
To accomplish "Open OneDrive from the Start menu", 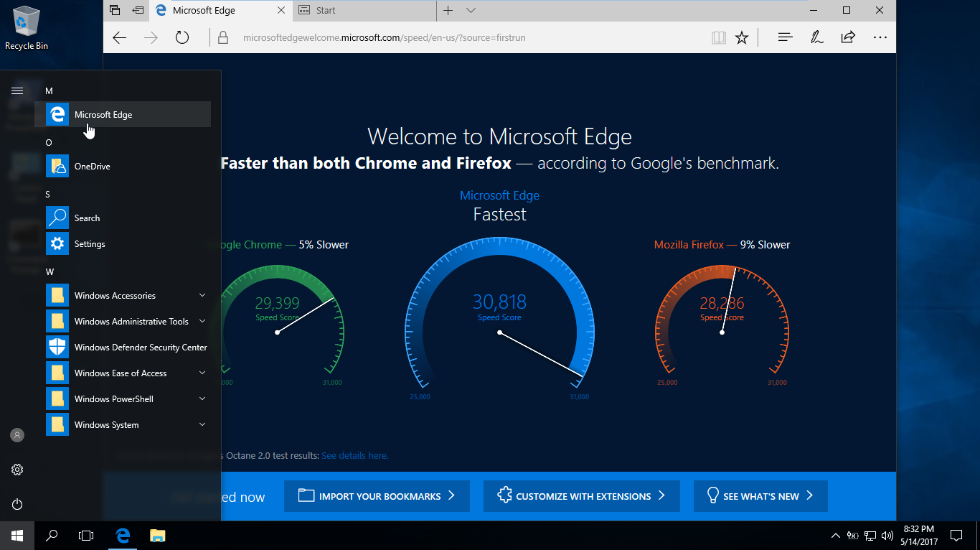I will (91, 166).
